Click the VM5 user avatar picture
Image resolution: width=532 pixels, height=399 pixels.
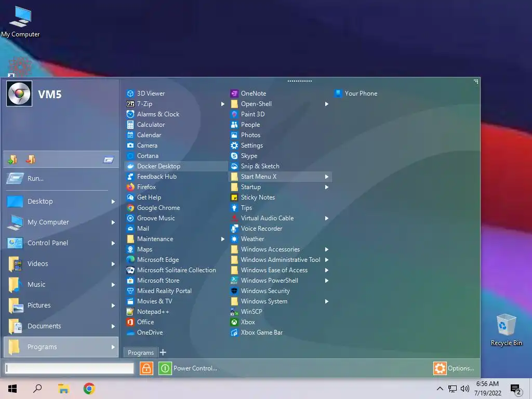point(19,94)
